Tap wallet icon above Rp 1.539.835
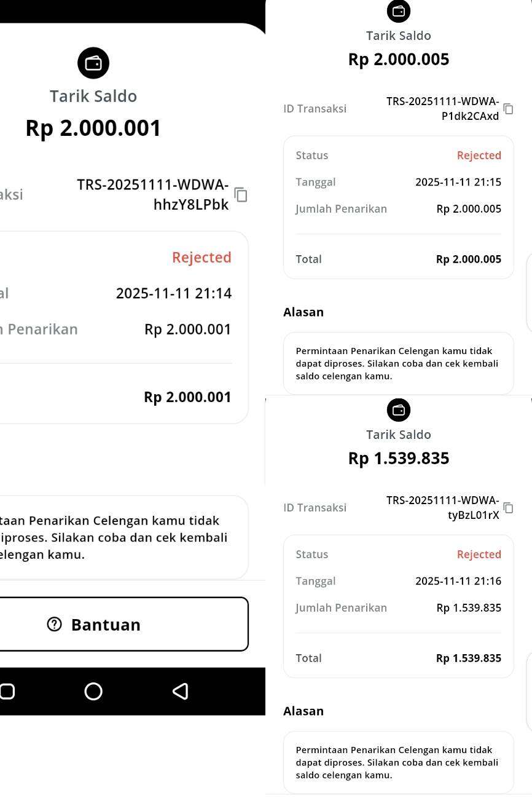The image size is (532, 798). [x=399, y=410]
